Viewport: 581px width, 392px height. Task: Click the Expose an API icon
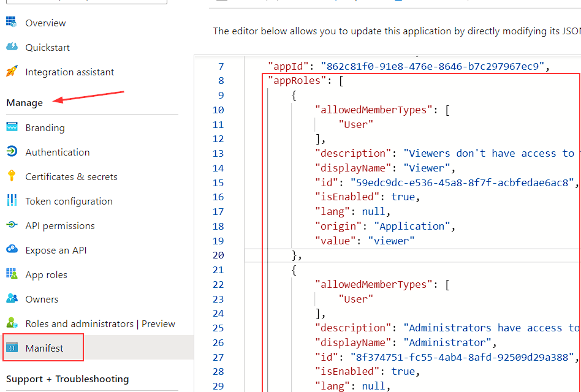pos(12,250)
